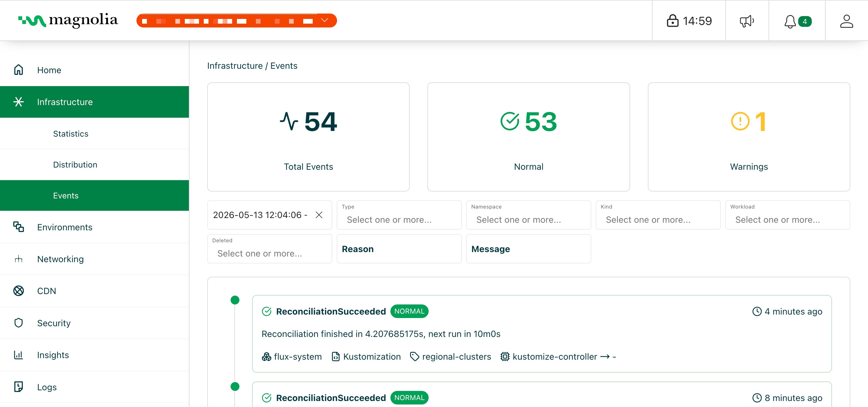
Task: Click the Magnolia logo
Action: point(68,21)
